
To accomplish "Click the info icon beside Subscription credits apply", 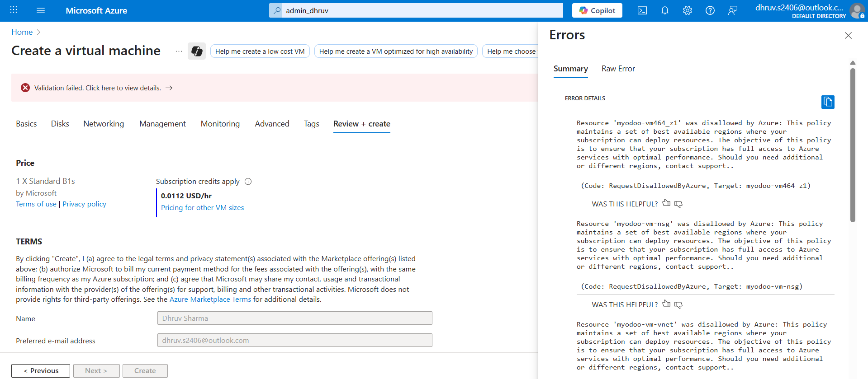I will (x=248, y=182).
